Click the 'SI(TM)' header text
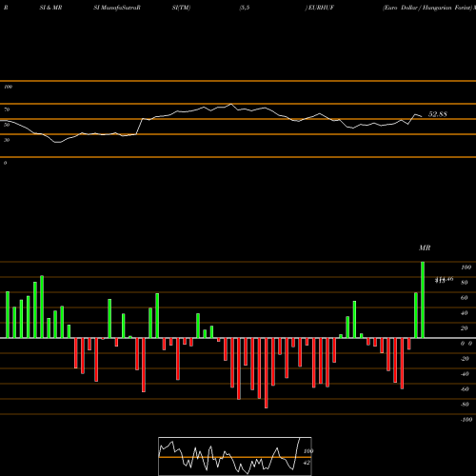 click(181, 8)
